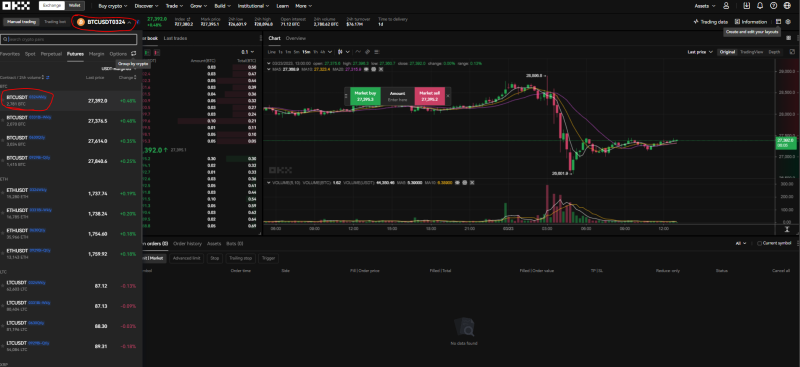Toggle the Current symbol checkbox

[759, 243]
